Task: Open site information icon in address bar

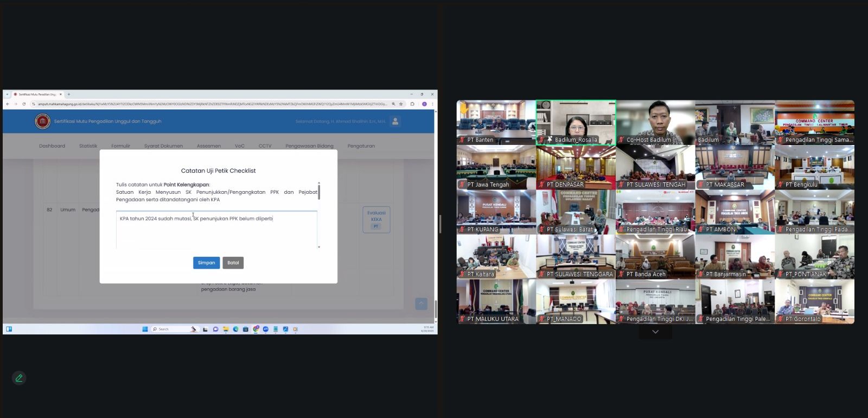Action: [x=34, y=104]
